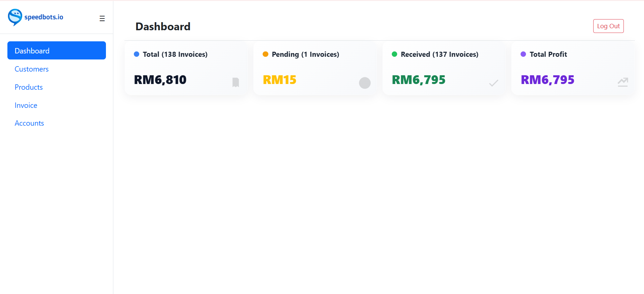Open the hamburger menu in sidebar
Viewport: 644px width, 294px height.
point(102,18)
